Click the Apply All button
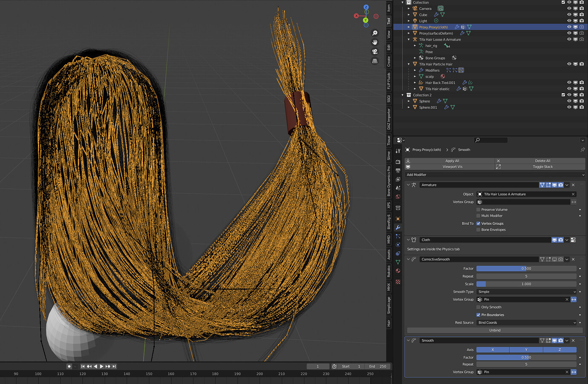 [x=452, y=160]
